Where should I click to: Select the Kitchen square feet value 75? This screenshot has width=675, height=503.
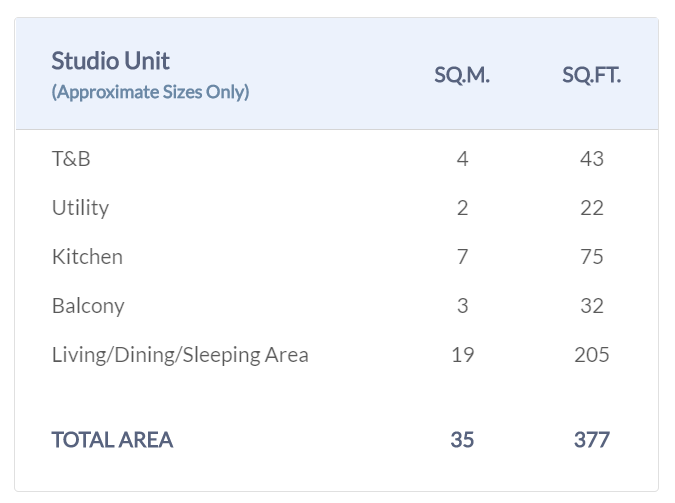tap(591, 257)
